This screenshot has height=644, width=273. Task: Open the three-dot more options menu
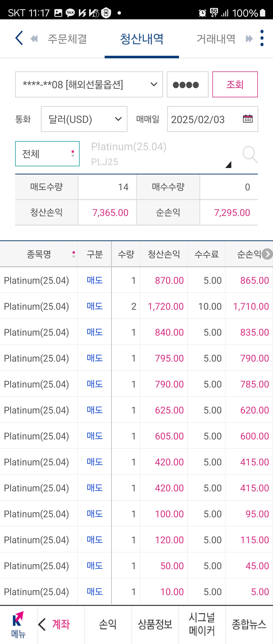click(x=262, y=38)
